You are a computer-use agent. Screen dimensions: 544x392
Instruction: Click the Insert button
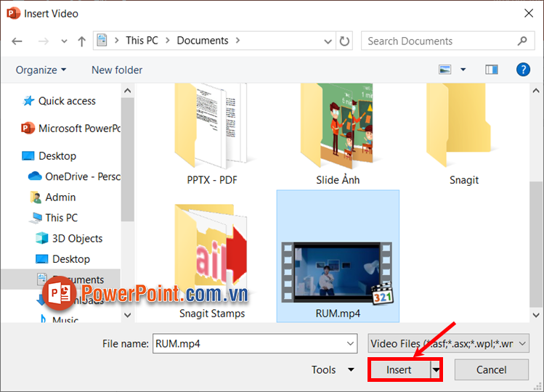(x=399, y=369)
